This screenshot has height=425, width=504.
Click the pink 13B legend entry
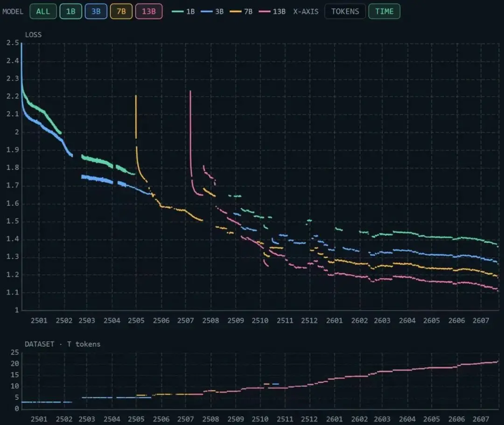(x=272, y=12)
